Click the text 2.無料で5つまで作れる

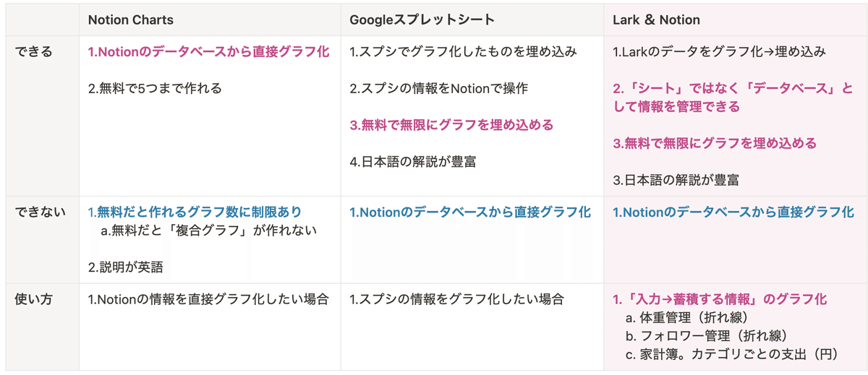coord(155,89)
